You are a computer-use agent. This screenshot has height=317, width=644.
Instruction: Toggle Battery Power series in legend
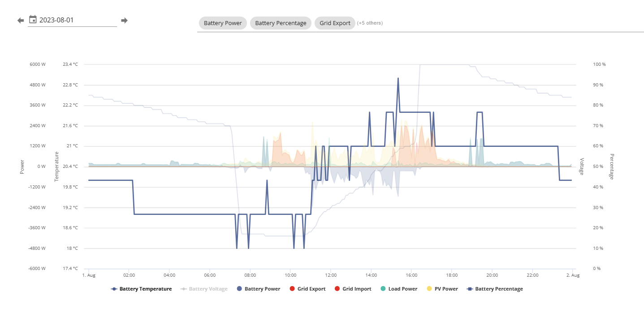[258, 289]
